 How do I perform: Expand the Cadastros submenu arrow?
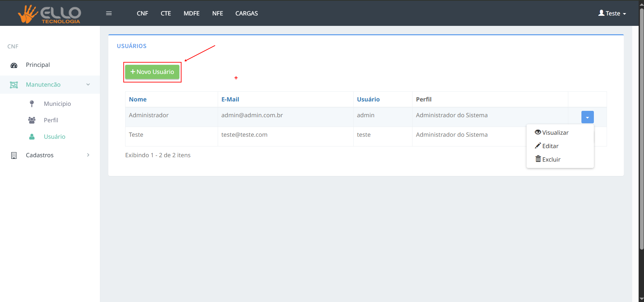pyautogui.click(x=88, y=155)
